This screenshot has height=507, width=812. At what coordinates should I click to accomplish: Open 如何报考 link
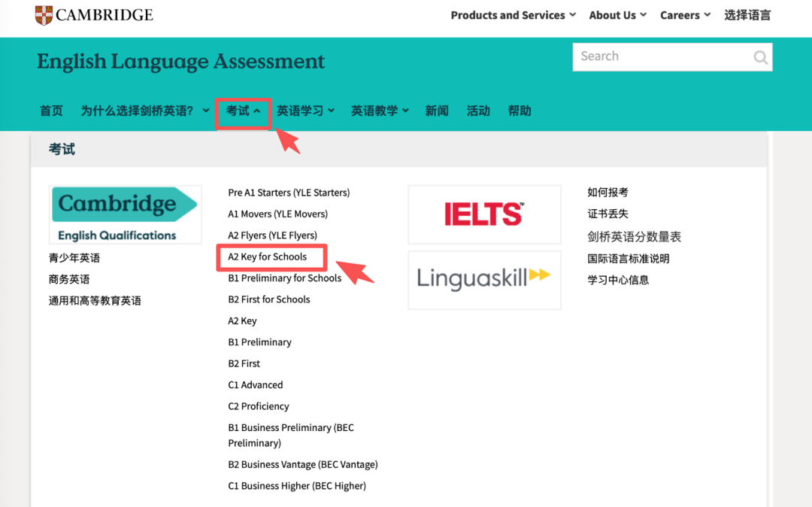(607, 193)
